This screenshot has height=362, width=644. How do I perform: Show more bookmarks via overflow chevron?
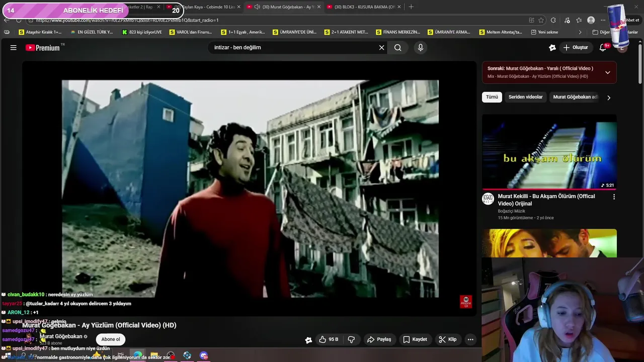click(x=580, y=32)
